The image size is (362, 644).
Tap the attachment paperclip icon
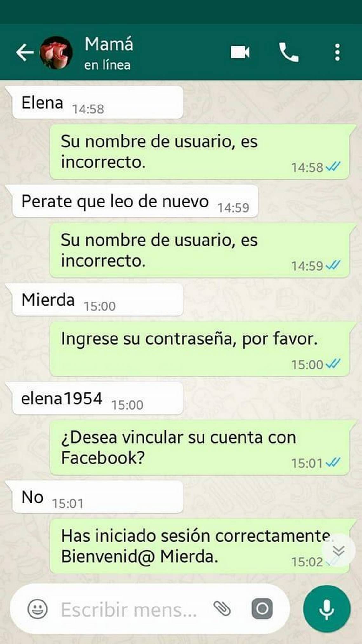coord(222,609)
